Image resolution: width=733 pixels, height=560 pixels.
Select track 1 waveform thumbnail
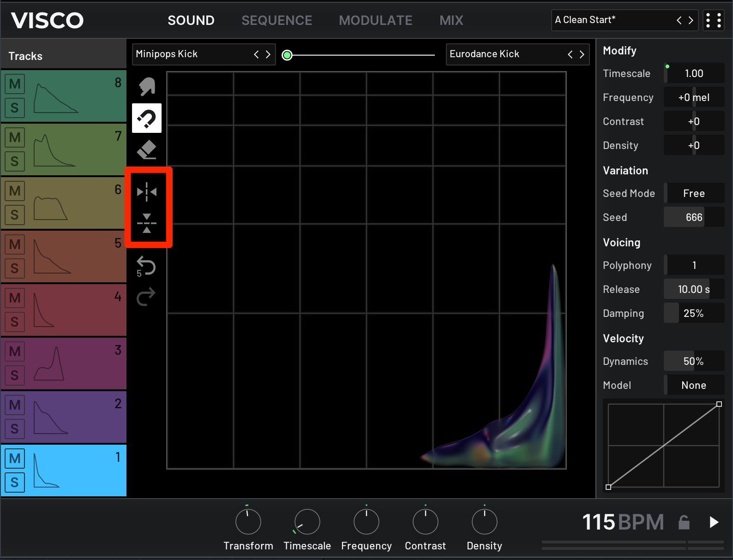[x=46, y=470]
